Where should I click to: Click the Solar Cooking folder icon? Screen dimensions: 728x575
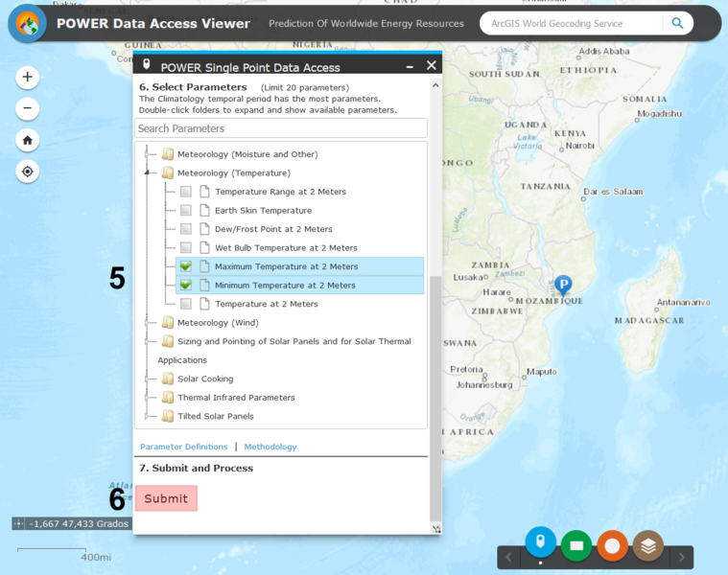[x=168, y=379]
